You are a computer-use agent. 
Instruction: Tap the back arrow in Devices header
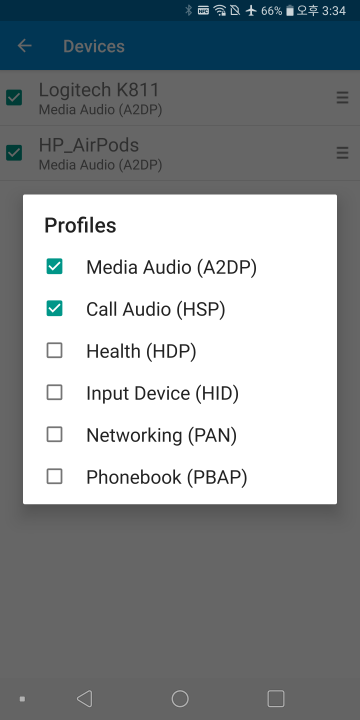coord(24,46)
